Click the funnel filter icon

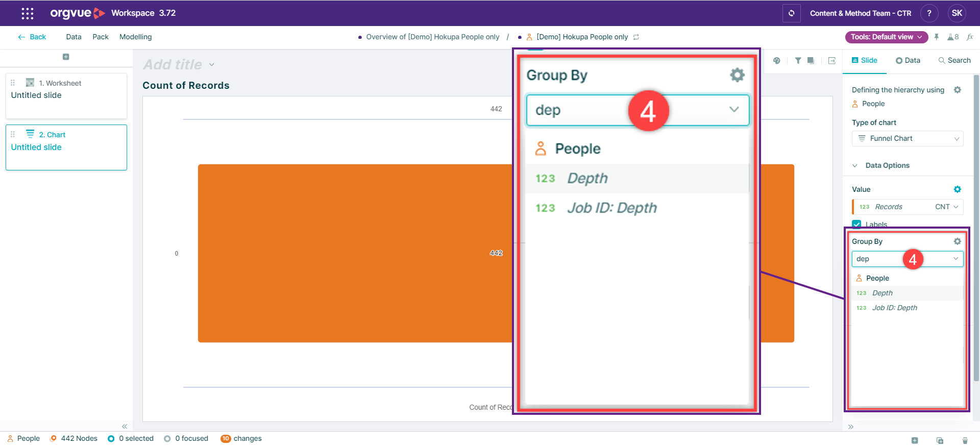798,60
